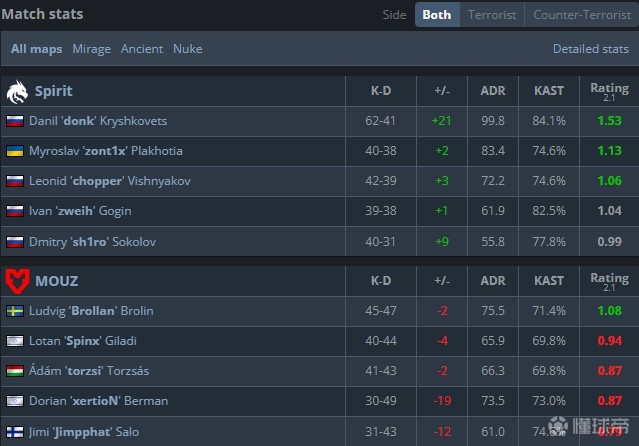
Task: Click the Israeli flag beside Spinx
Action: click(15, 341)
